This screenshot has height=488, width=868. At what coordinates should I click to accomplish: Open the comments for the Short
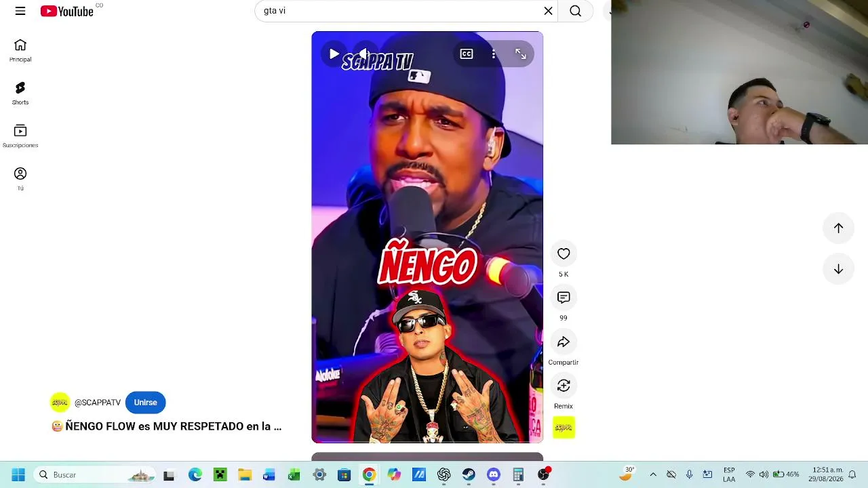tap(564, 298)
